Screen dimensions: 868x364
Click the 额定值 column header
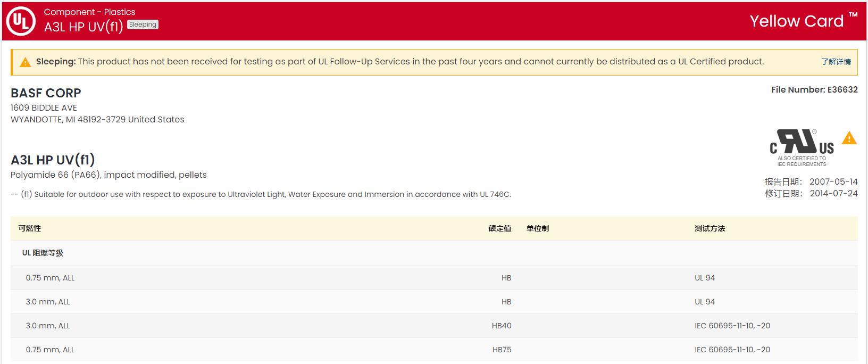500,228
